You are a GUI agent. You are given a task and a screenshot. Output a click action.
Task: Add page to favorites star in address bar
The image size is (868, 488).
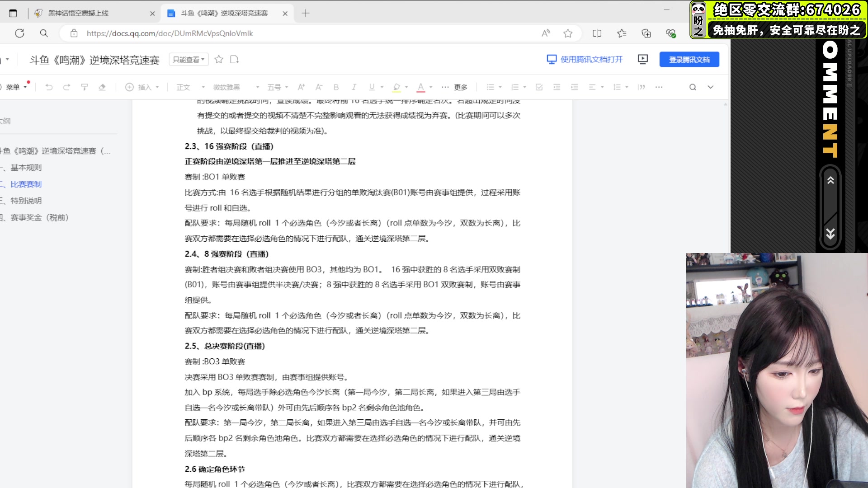tap(568, 33)
